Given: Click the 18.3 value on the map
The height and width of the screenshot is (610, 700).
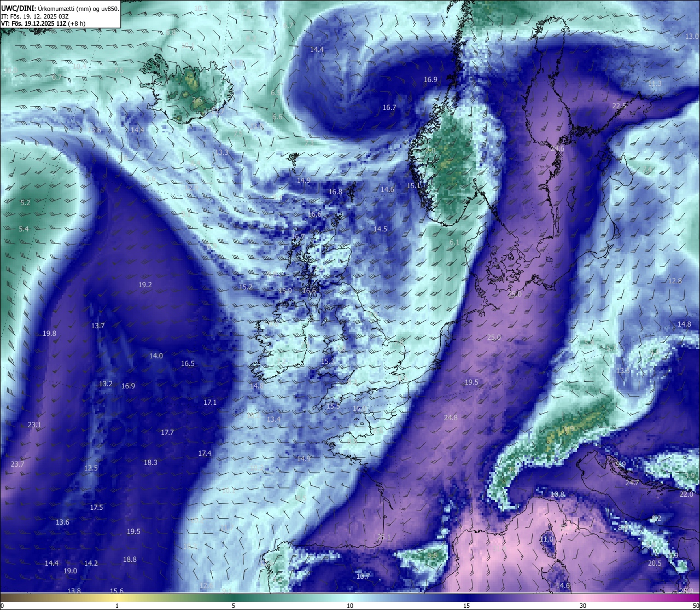Looking at the screenshot, I should (150, 462).
